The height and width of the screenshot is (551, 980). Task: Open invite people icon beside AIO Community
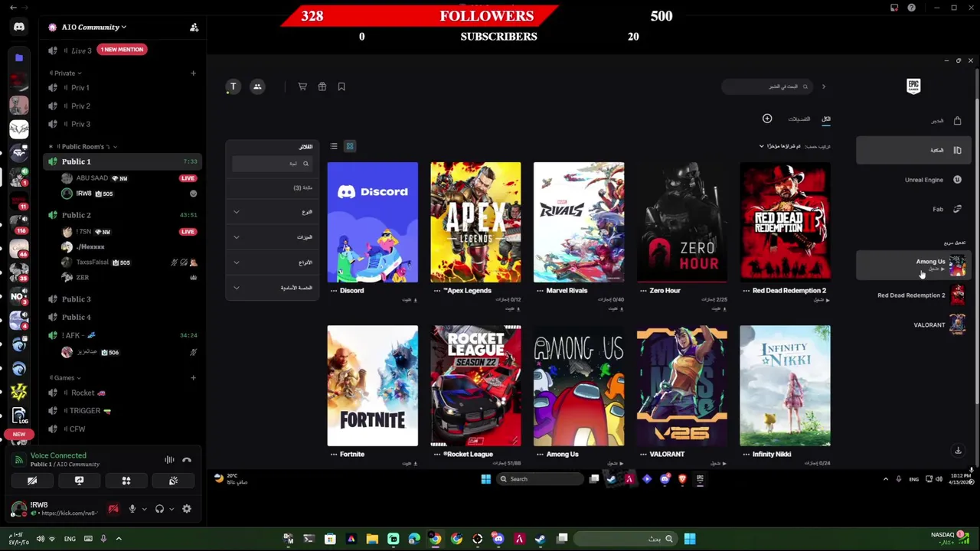194,28
